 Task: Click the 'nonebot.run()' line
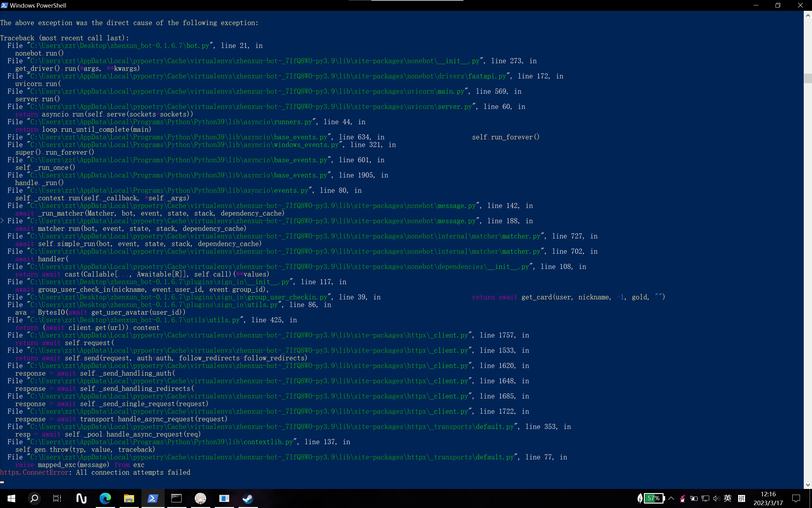pyautogui.click(x=39, y=53)
